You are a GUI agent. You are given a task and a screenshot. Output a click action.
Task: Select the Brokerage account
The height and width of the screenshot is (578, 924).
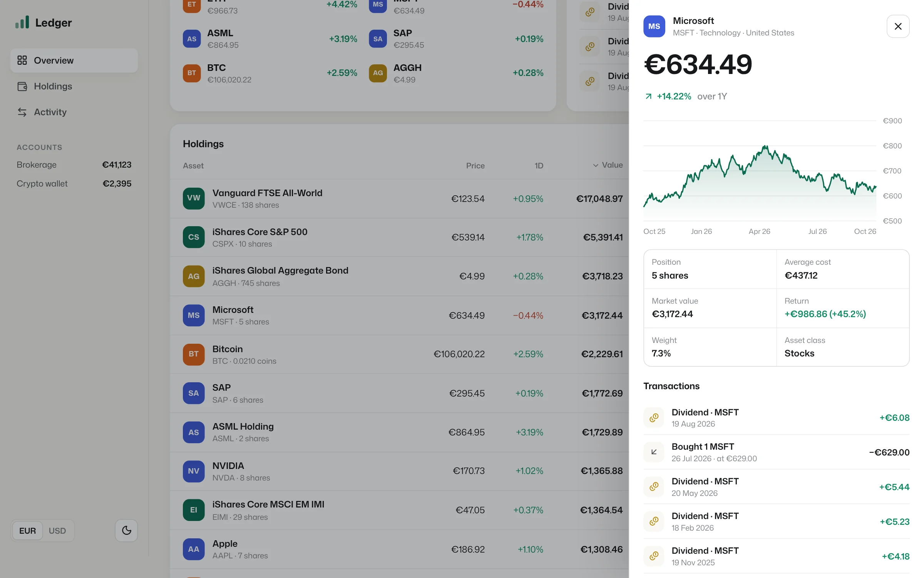pyautogui.click(x=74, y=165)
